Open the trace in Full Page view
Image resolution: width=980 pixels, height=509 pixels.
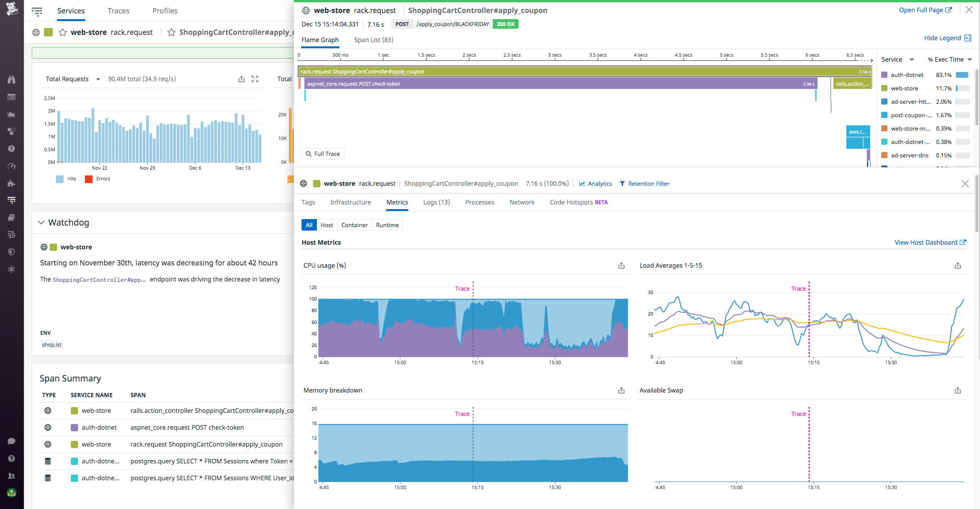[x=925, y=10]
